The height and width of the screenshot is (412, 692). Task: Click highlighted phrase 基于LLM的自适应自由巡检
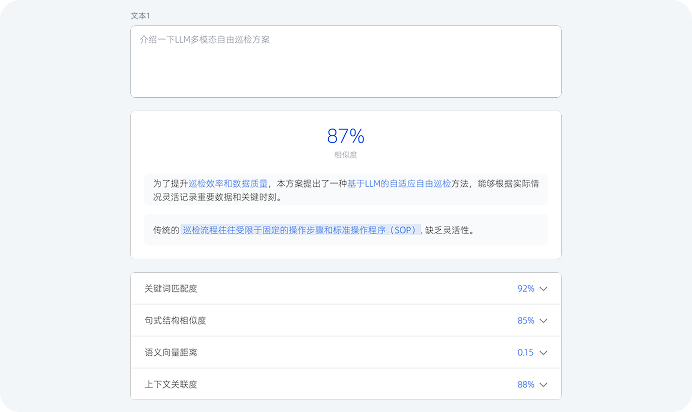tap(399, 184)
